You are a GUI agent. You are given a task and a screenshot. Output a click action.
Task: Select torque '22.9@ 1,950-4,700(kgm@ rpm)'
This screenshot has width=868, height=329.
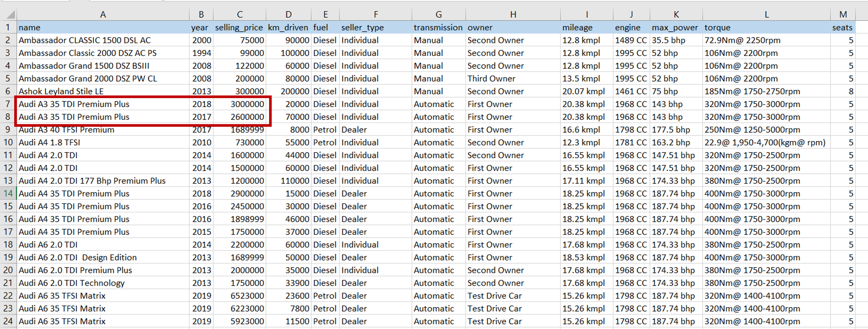click(x=766, y=143)
